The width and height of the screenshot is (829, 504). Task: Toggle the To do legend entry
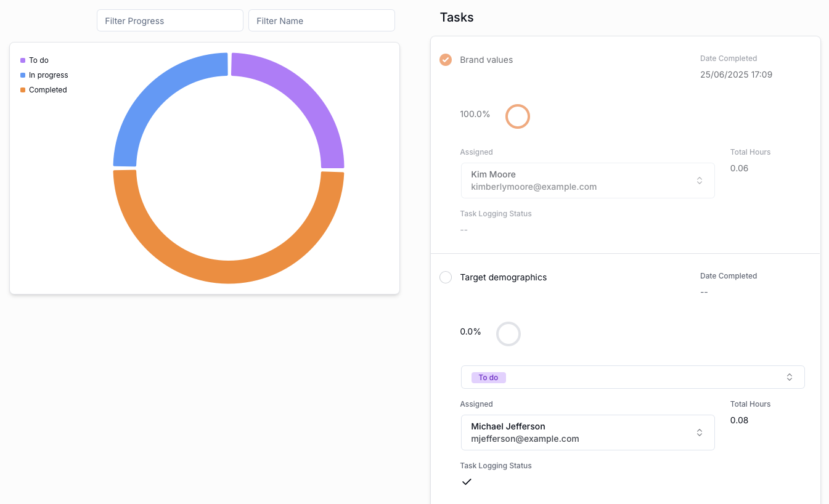pos(38,60)
